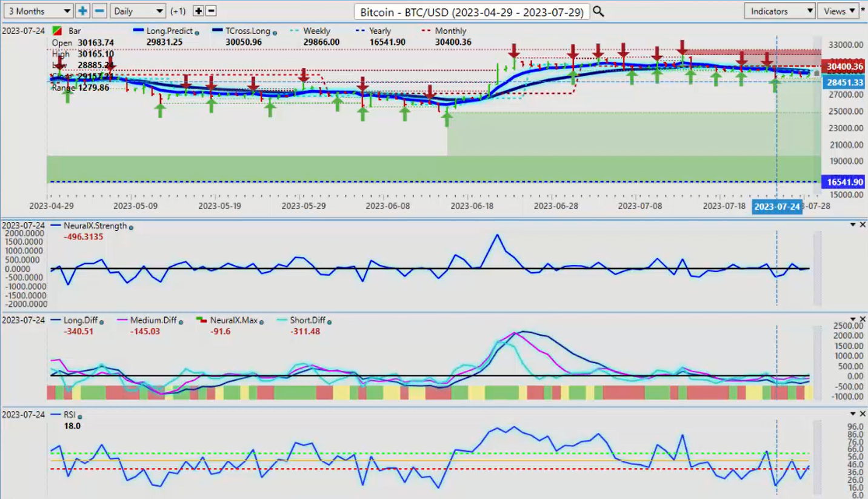The image size is (868, 499).
Task: Click the Short.Diff settings dot
Action: pyautogui.click(x=330, y=322)
